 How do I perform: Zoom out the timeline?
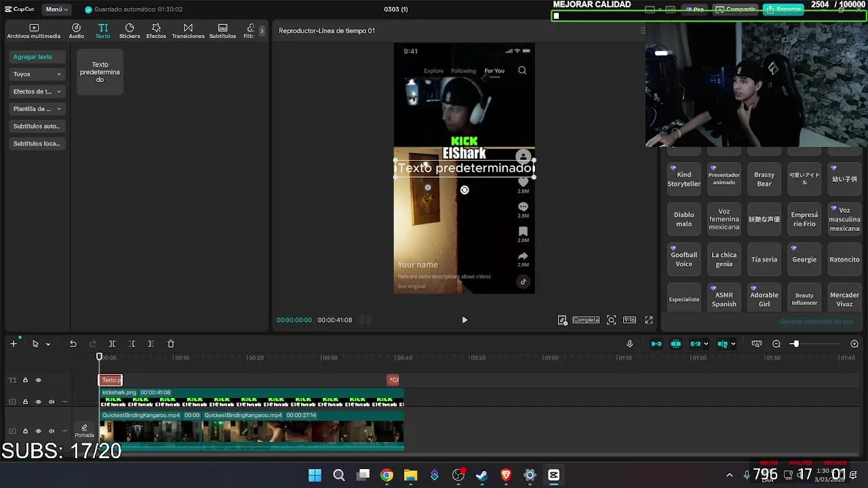776,344
